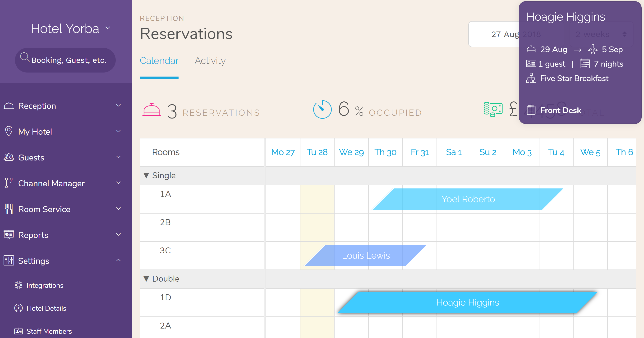Select the Sa 1 date column header
The height and width of the screenshot is (338, 644).
point(454,152)
